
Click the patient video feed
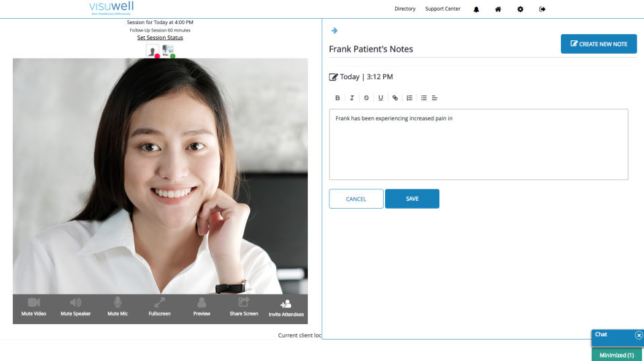160,176
